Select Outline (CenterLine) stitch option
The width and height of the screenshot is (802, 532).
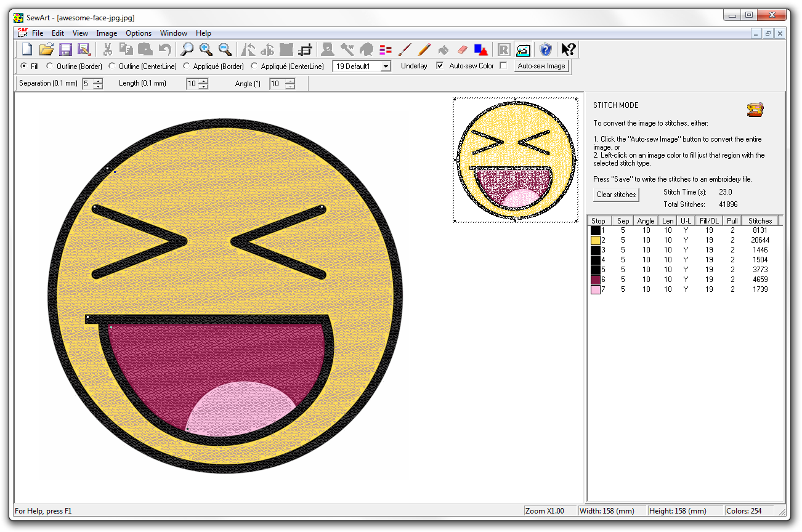(x=111, y=66)
